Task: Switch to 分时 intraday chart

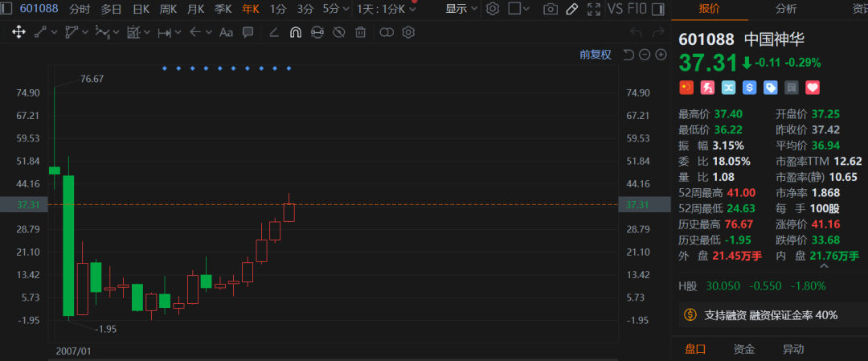Action: coord(81,9)
